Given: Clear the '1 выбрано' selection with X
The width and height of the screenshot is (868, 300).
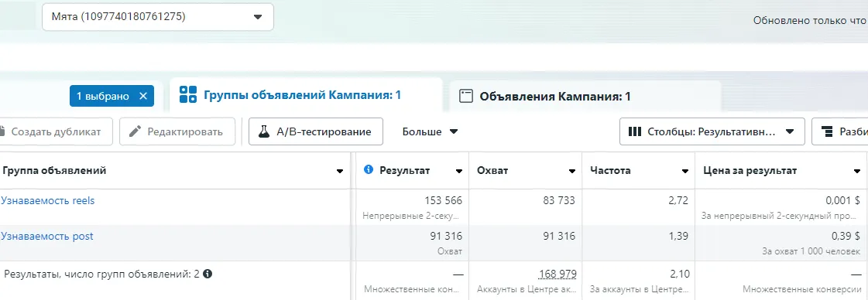Looking at the screenshot, I should pos(142,96).
